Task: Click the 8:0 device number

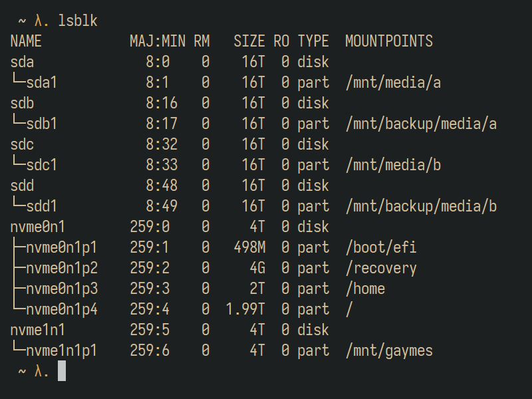Action: pyautogui.click(x=158, y=62)
